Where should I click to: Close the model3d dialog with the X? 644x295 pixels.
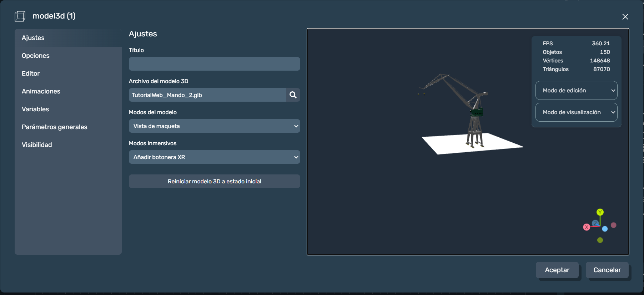pos(625,17)
